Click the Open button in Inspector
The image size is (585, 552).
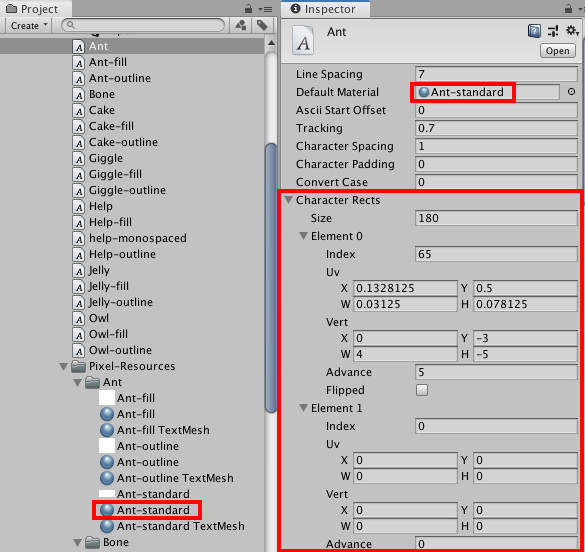pyautogui.click(x=558, y=51)
